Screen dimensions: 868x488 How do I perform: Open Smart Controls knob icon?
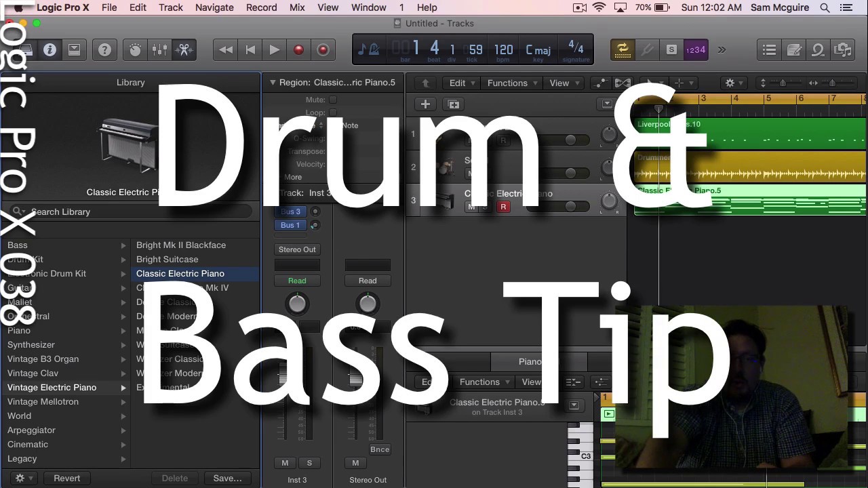[135, 49]
